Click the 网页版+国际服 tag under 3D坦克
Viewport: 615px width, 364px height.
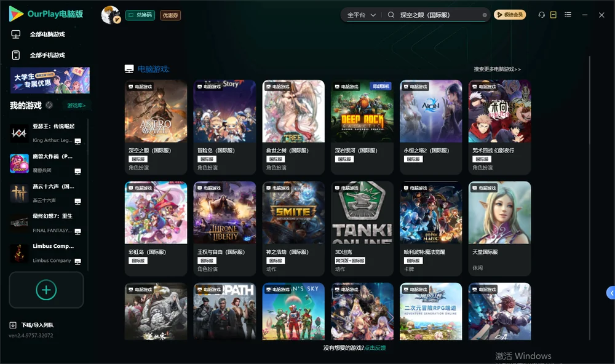click(350, 261)
